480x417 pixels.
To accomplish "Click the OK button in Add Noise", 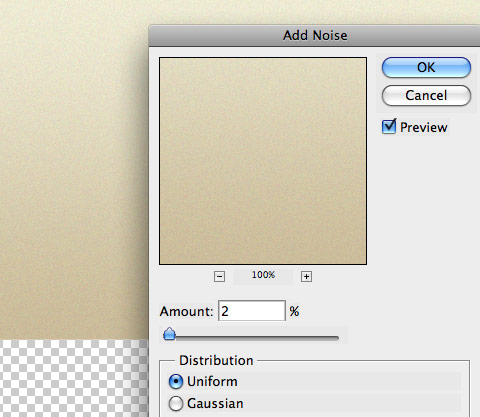I will click(426, 67).
